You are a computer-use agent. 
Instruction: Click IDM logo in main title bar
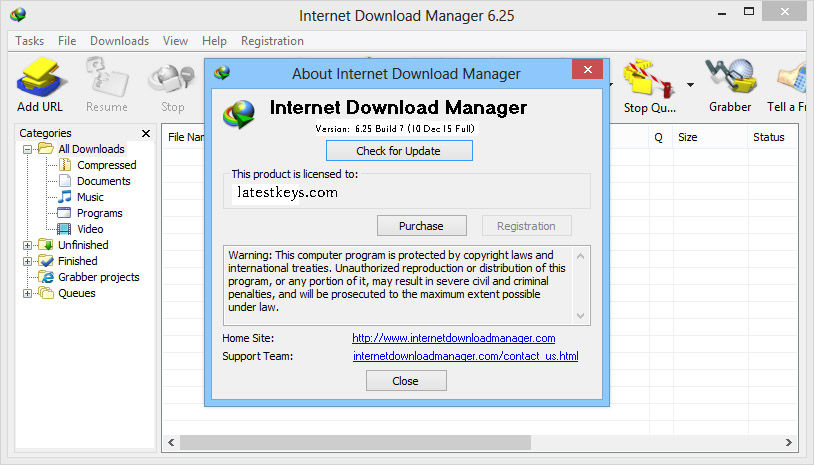click(18, 14)
